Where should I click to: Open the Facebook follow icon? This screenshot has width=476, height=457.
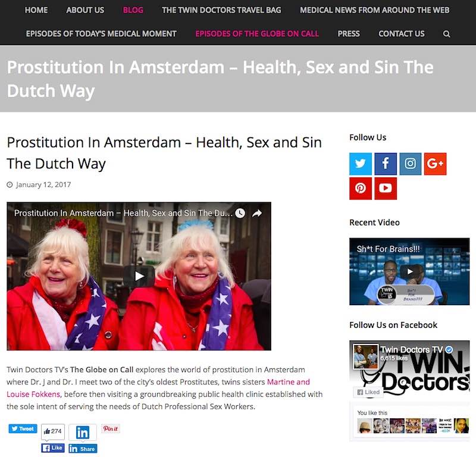point(385,164)
